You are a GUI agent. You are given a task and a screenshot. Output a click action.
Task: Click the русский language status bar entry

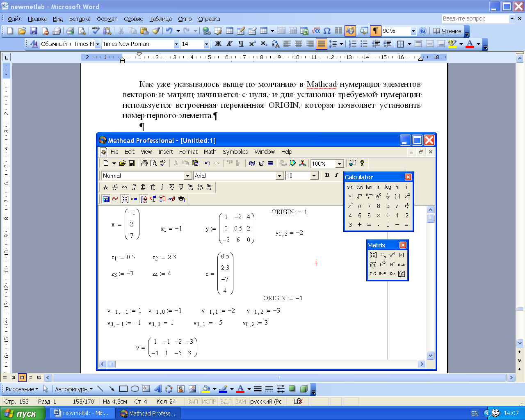(266, 402)
